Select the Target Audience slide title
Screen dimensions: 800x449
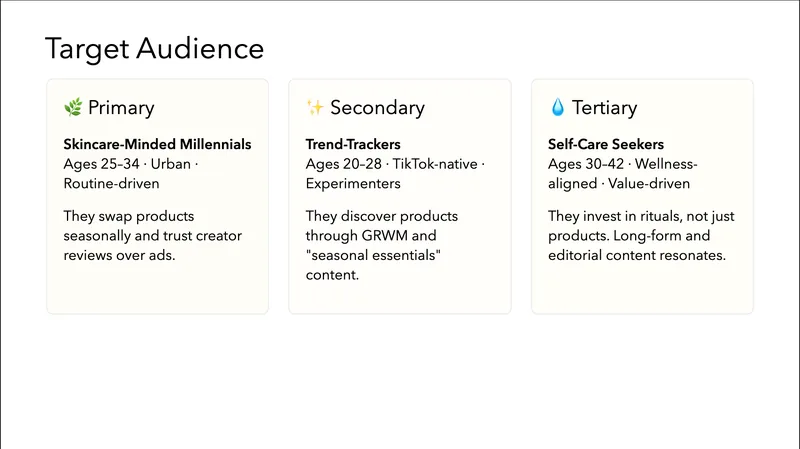(x=155, y=48)
